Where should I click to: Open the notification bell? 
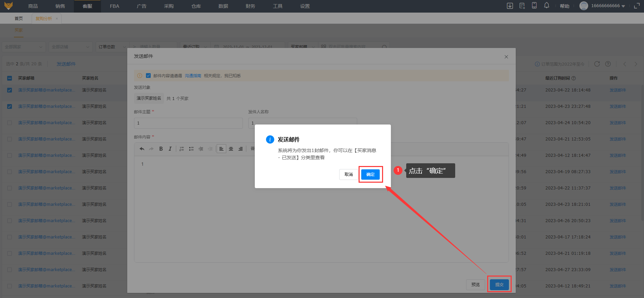546,5
